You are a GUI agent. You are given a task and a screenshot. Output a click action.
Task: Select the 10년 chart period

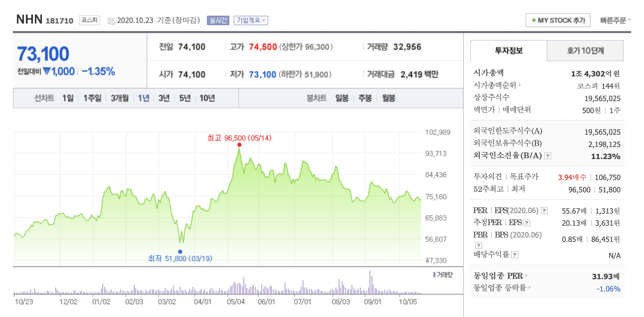207,98
